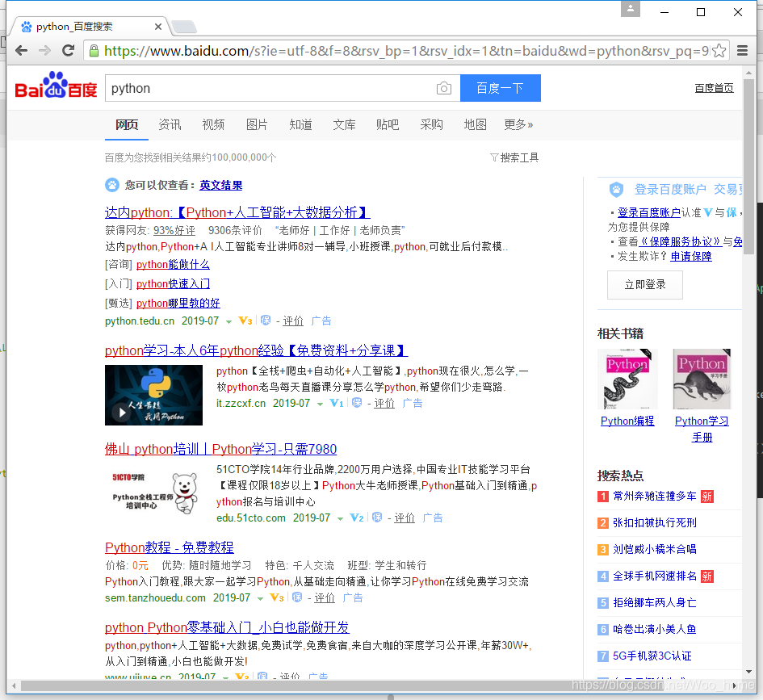Open Python编程 book cover thumbnail
Image resolution: width=763 pixels, height=700 pixels.
pyautogui.click(x=627, y=379)
